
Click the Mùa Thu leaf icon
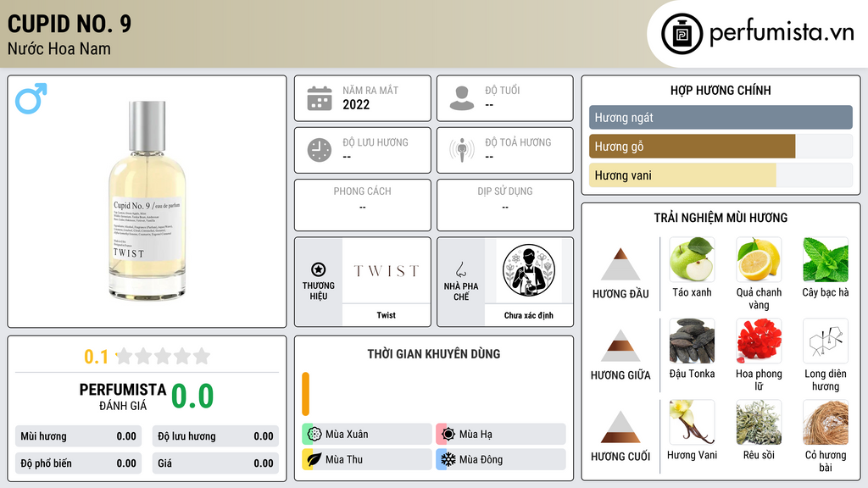click(314, 459)
